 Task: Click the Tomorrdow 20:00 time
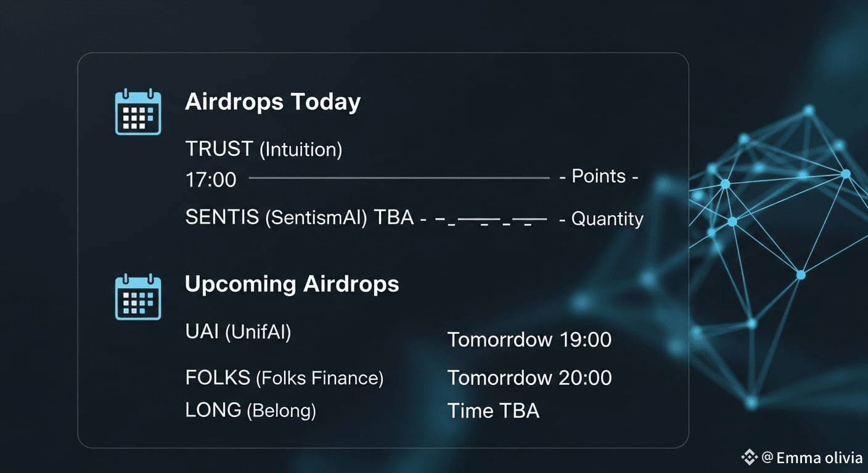[529, 378]
